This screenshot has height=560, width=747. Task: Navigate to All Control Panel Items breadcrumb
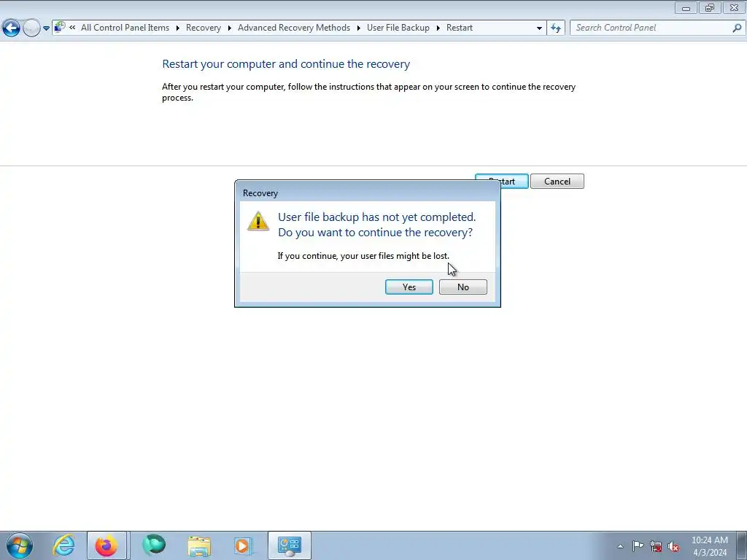(125, 28)
